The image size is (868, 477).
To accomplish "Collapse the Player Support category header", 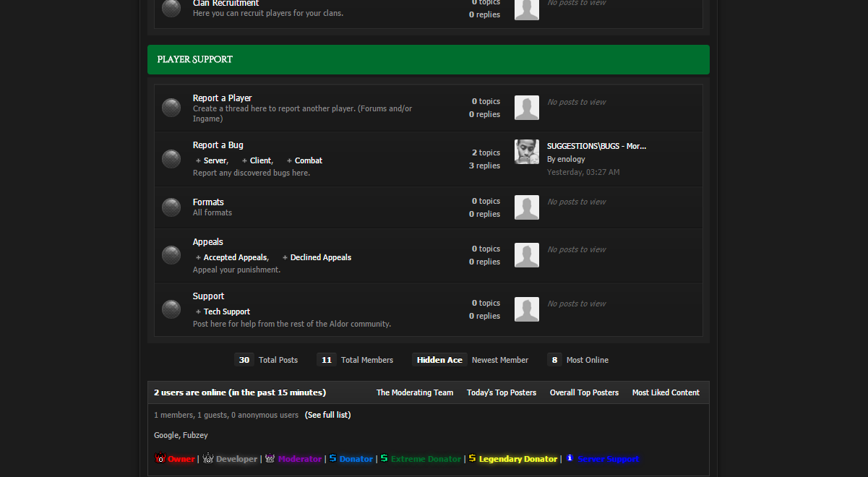I will [429, 59].
